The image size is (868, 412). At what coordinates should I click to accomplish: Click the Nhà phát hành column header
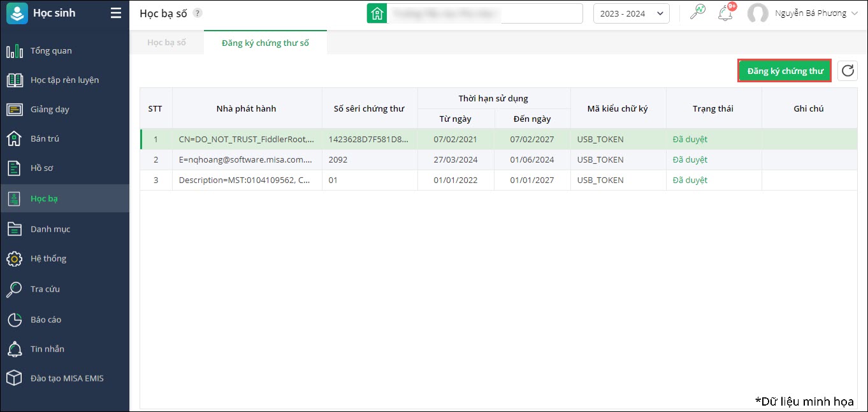pyautogui.click(x=247, y=108)
